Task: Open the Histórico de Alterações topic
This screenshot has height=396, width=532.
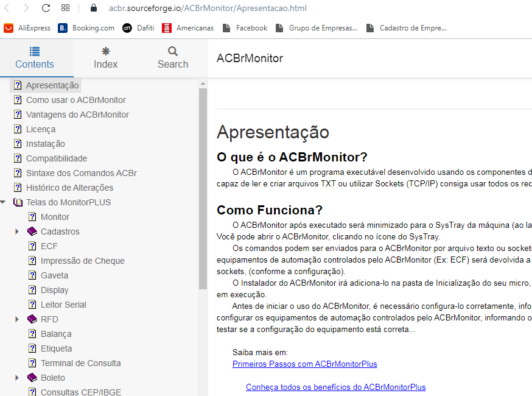Action: pos(69,188)
